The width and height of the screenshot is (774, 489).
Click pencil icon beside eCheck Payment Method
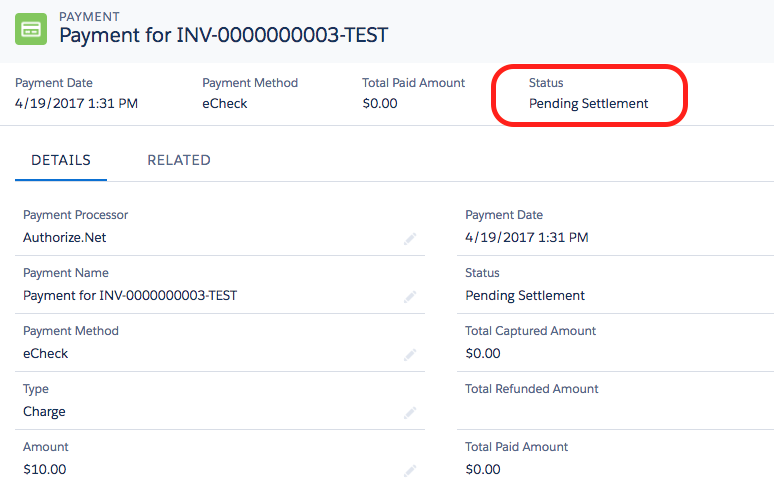[x=409, y=355]
